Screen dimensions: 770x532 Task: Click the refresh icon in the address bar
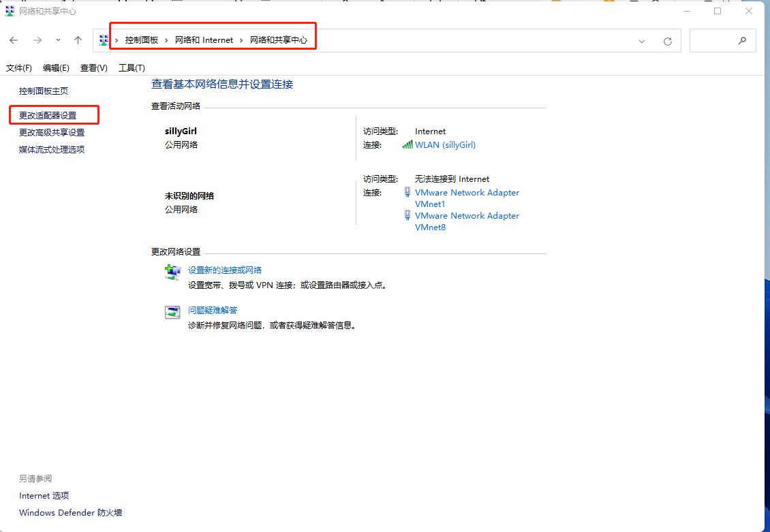667,40
